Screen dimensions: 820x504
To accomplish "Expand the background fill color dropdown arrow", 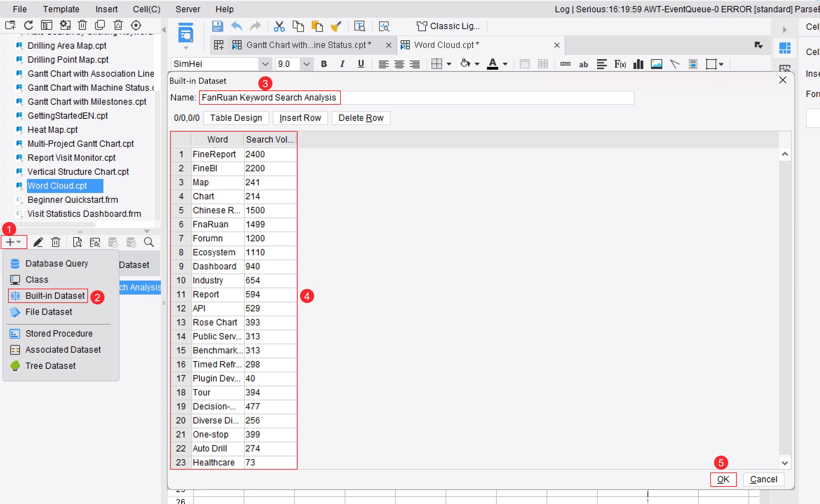I will pyautogui.click(x=477, y=64).
